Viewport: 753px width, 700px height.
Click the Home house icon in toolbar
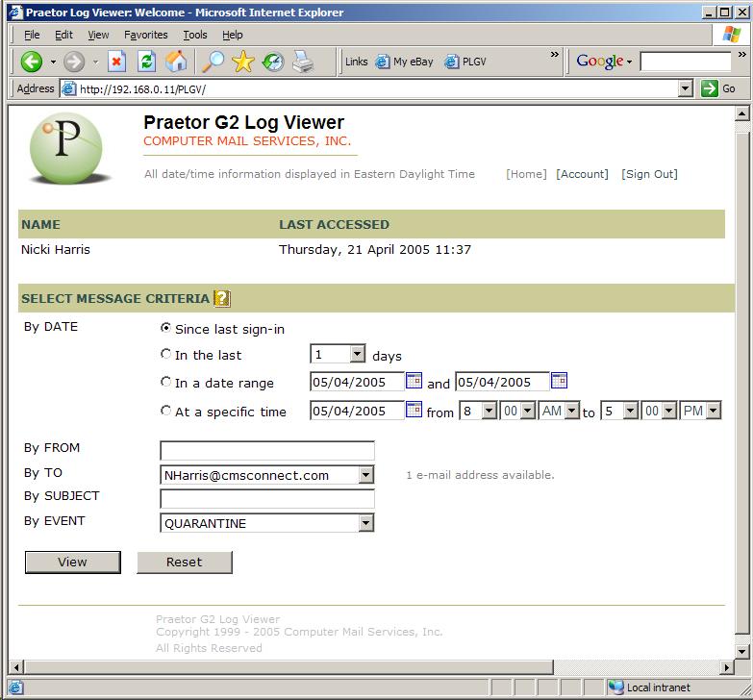(176, 62)
